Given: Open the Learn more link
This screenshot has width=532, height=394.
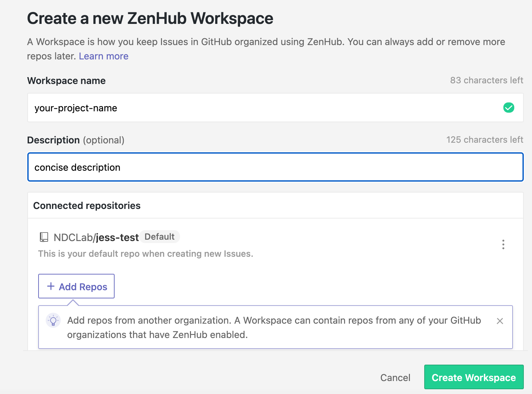Looking at the screenshot, I should (x=104, y=56).
